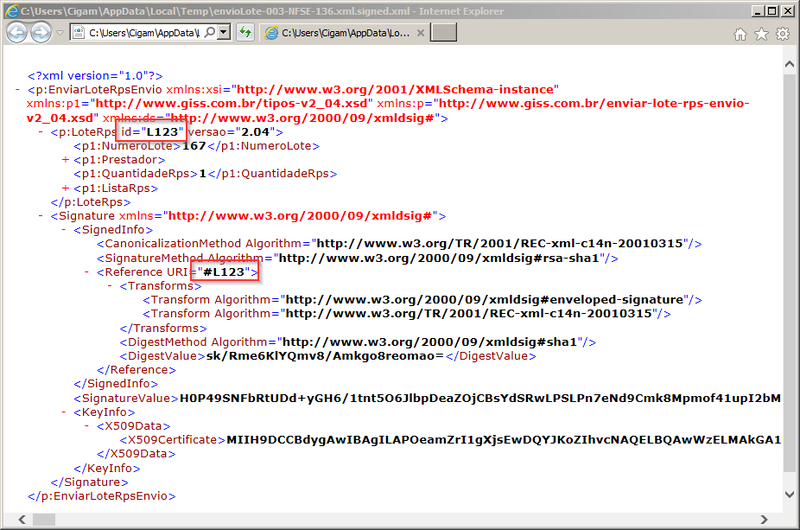Click the xmlns:xsi XMLSchema-instance URL
The width and height of the screenshot is (800, 530).
(x=395, y=90)
